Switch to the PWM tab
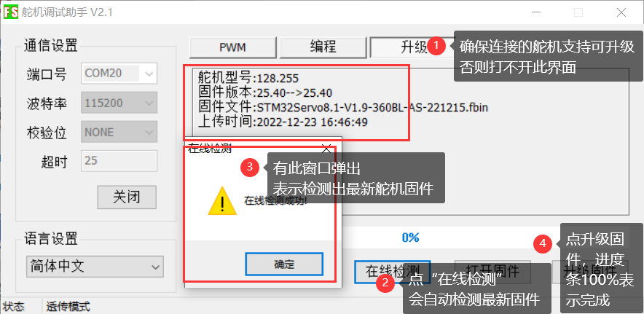The image size is (644, 314). pos(233,47)
